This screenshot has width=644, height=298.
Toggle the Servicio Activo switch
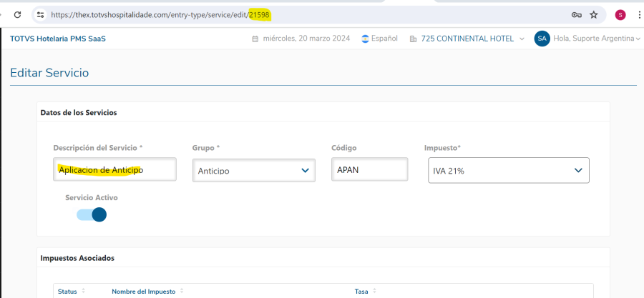click(x=92, y=214)
